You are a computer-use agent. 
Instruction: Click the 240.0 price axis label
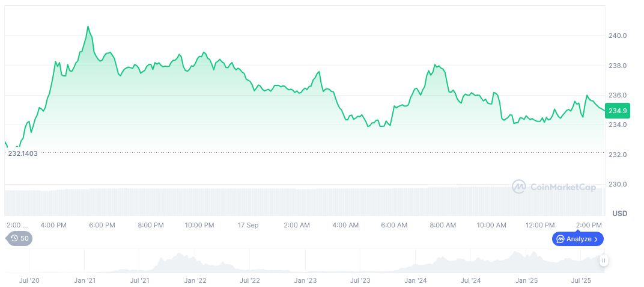point(618,36)
